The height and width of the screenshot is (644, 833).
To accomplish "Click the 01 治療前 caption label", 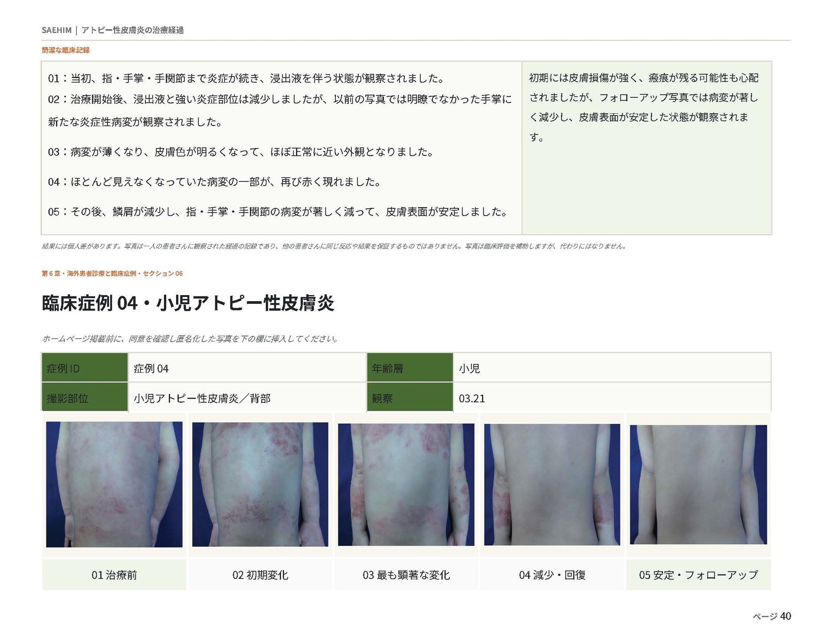I will [x=114, y=575].
